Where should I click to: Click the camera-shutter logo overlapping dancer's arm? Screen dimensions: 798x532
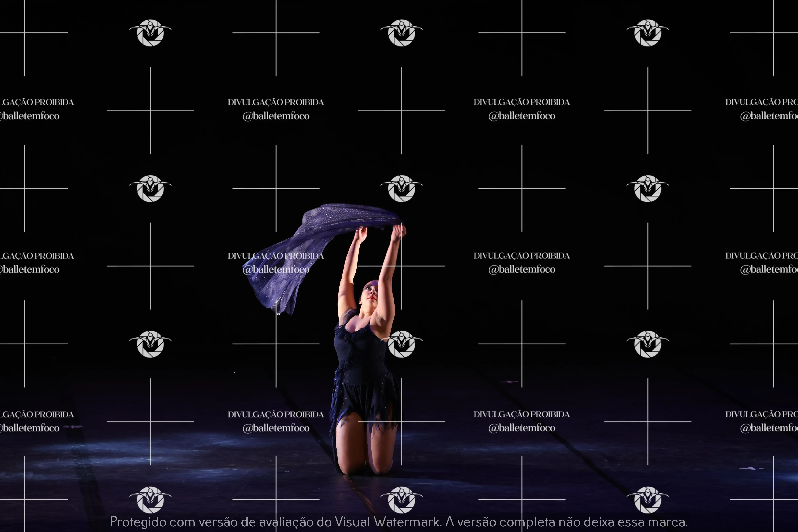(x=402, y=344)
